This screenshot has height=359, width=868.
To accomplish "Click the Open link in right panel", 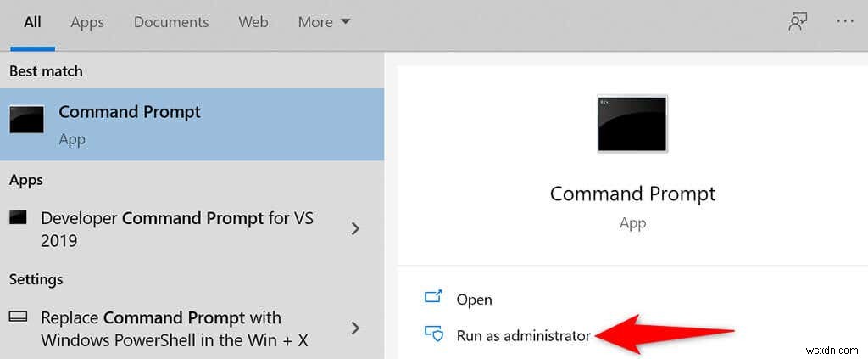I will (474, 300).
